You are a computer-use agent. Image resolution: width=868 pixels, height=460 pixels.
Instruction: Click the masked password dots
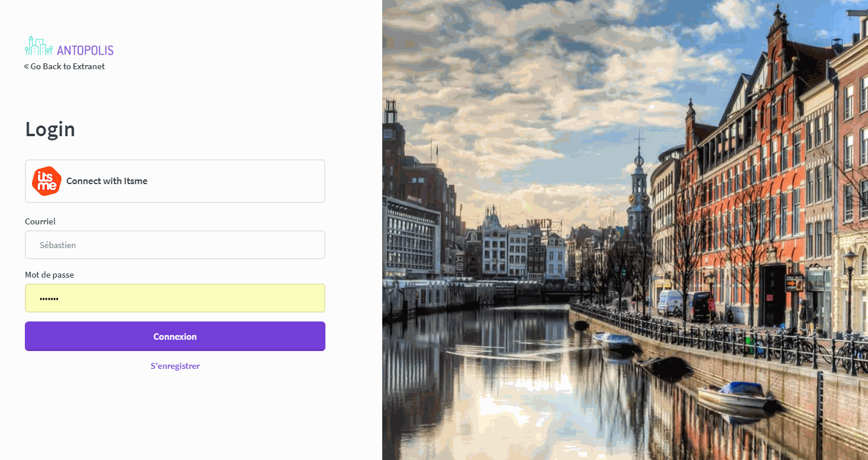(x=49, y=299)
